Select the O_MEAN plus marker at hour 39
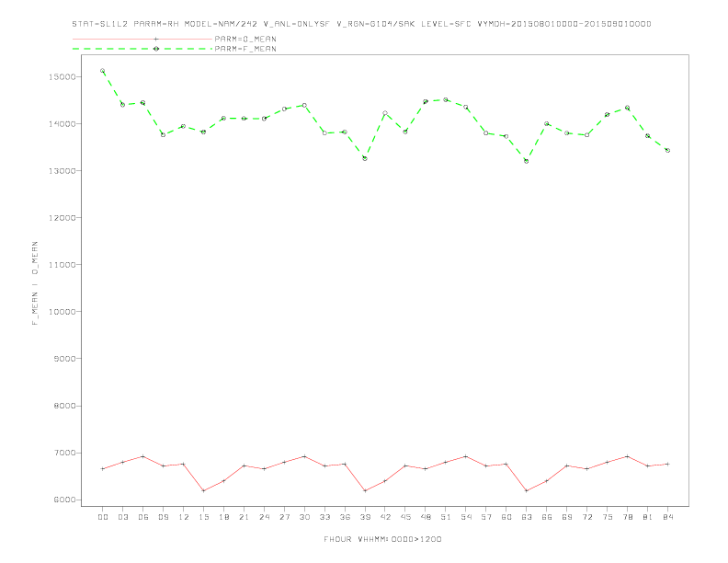This screenshot has height=563, width=728. [x=365, y=490]
